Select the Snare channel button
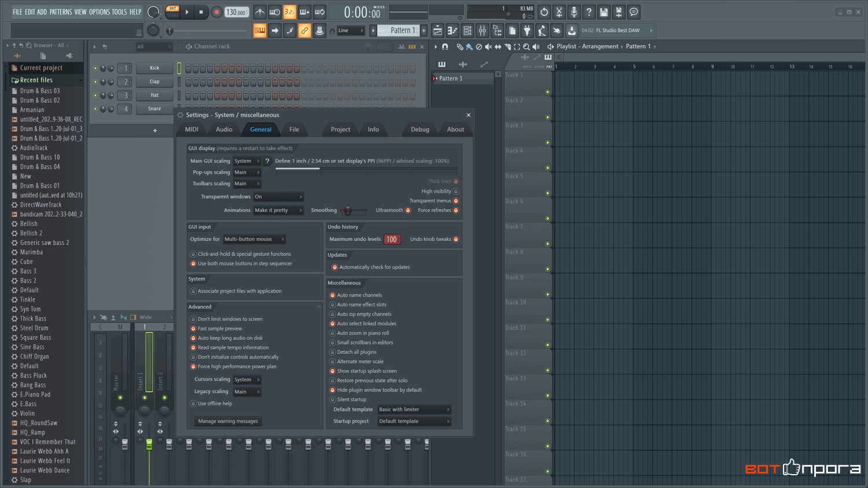The image size is (868, 488). [155, 109]
